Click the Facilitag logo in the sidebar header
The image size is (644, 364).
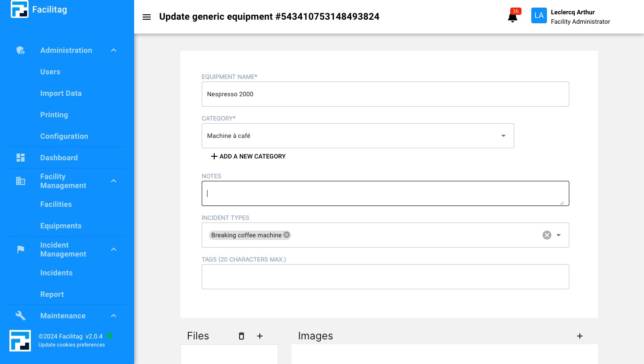20,9
